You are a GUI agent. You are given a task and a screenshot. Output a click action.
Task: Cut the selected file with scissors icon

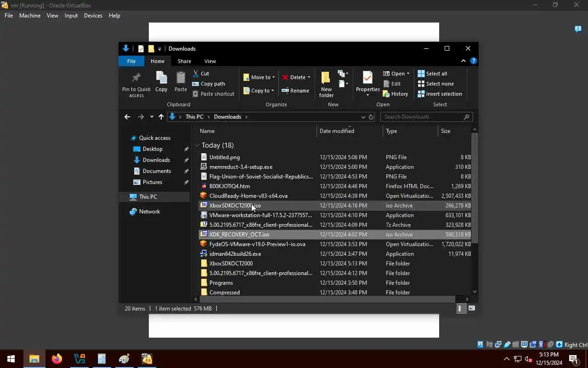[196, 74]
